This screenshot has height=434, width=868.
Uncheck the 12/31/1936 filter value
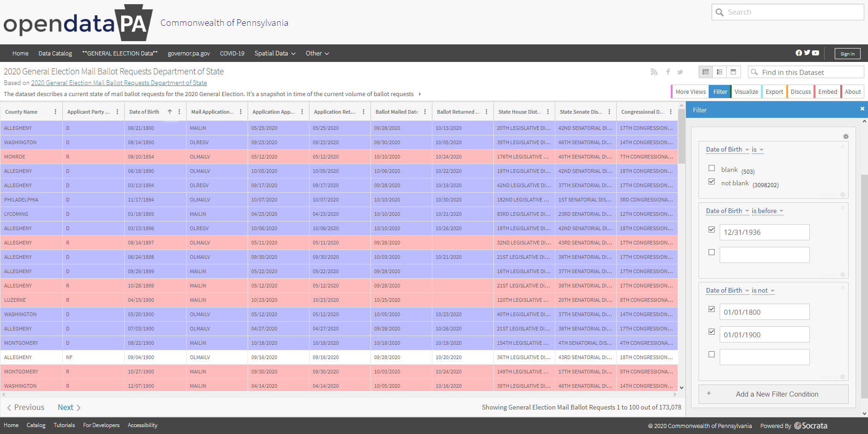[x=711, y=230]
